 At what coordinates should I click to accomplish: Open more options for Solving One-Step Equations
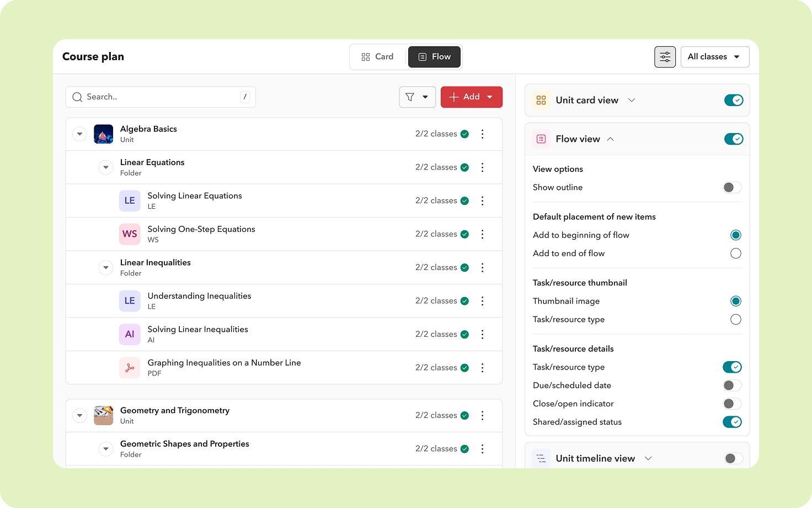point(482,234)
